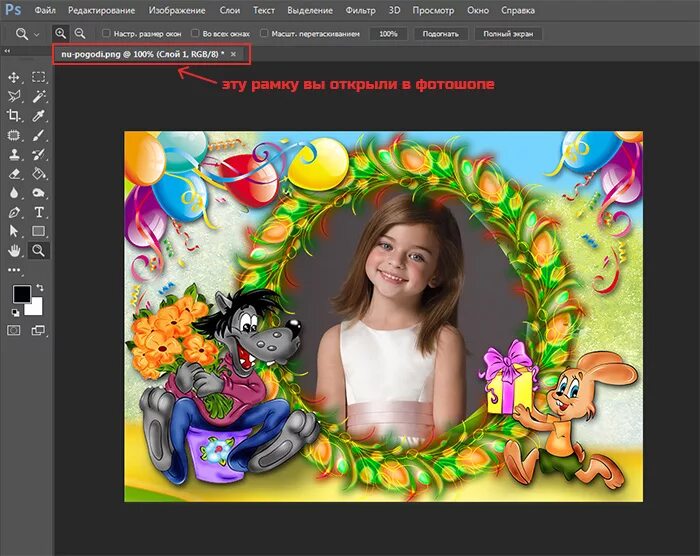Change the screen mode icon
The height and width of the screenshot is (556, 700).
(x=38, y=330)
